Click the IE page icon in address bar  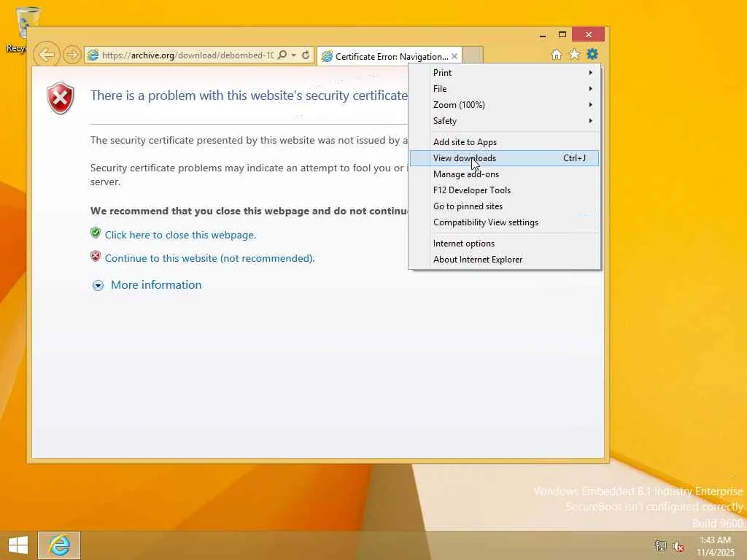(93, 55)
